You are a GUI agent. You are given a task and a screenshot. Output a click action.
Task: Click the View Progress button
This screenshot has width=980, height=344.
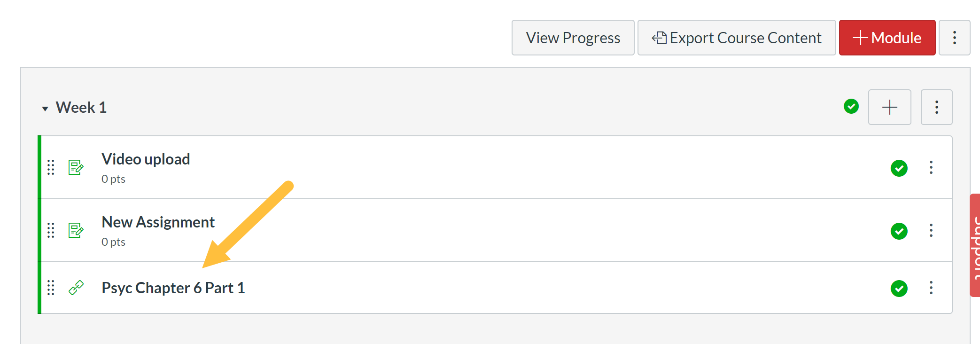point(573,38)
